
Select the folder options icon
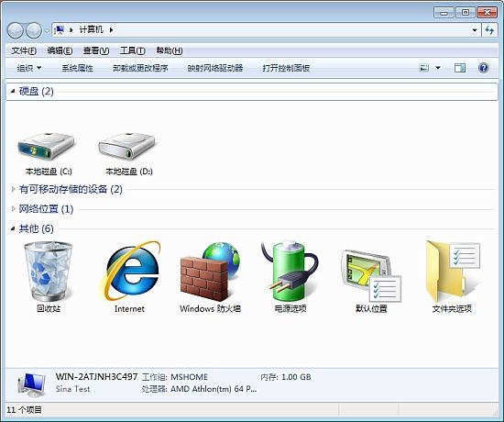(x=453, y=272)
